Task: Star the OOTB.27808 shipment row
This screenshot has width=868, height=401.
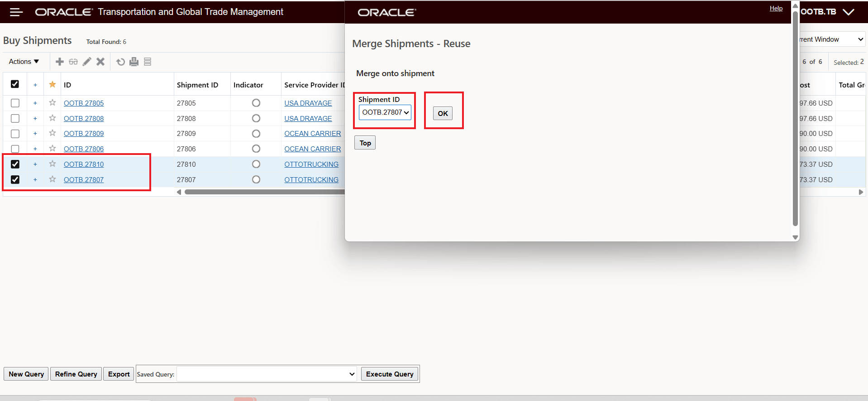Action: pos(52,118)
